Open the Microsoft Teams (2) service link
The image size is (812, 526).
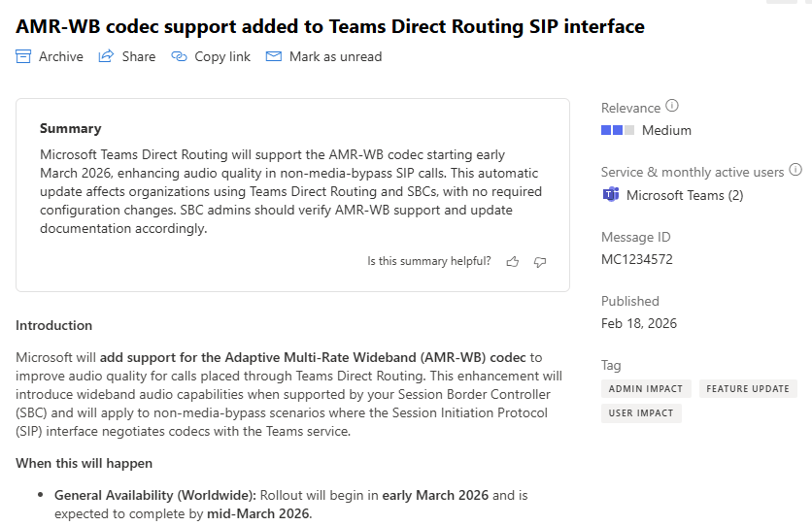(x=685, y=195)
